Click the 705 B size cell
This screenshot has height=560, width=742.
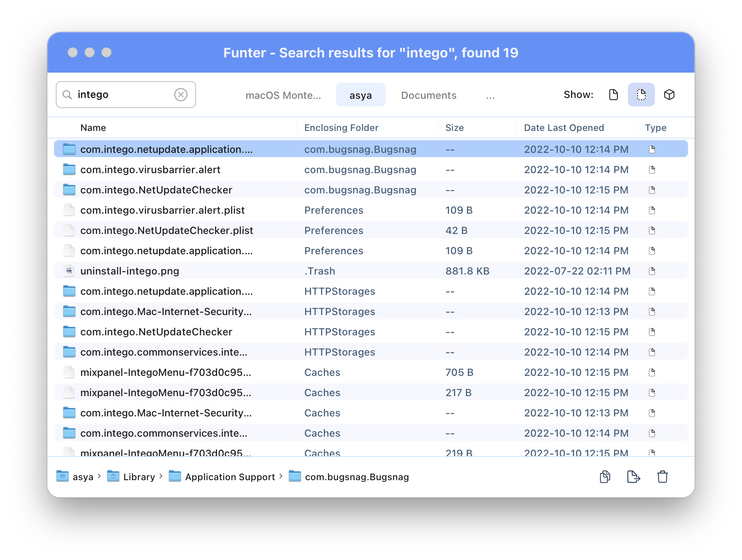pos(459,372)
